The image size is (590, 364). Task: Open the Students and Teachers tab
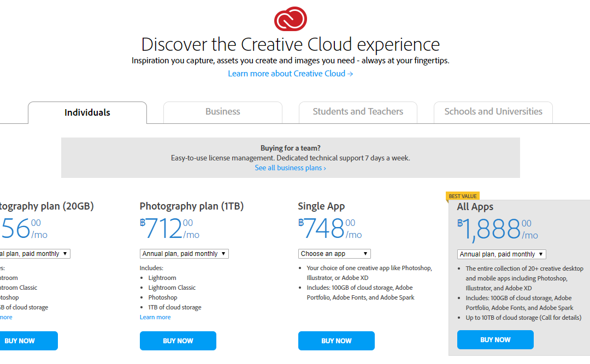[x=358, y=112]
